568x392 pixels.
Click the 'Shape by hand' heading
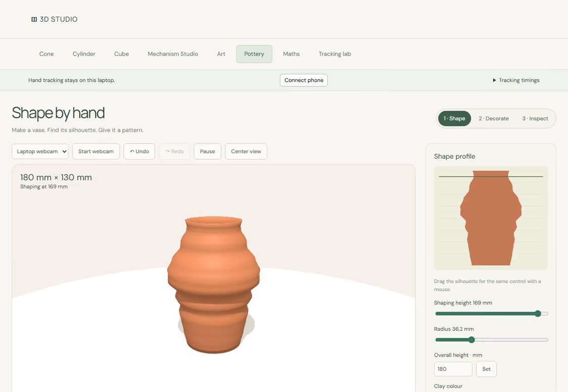(x=58, y=113)
